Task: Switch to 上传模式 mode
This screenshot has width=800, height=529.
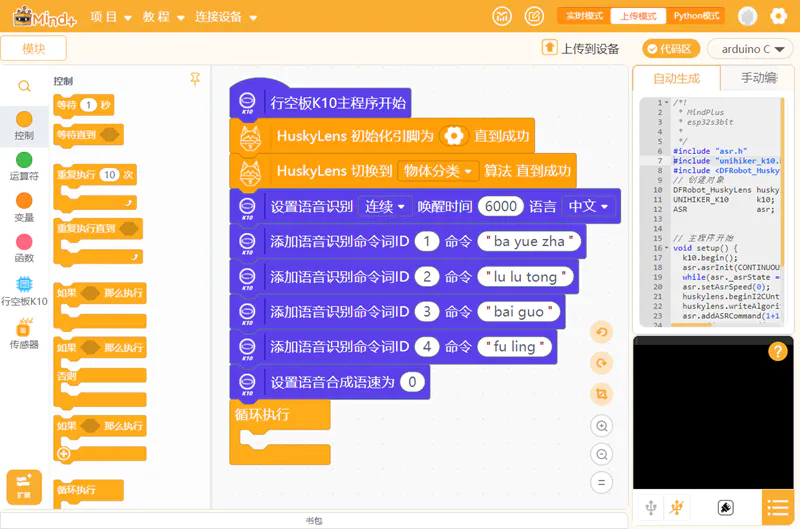Action: tap(638, 16)
